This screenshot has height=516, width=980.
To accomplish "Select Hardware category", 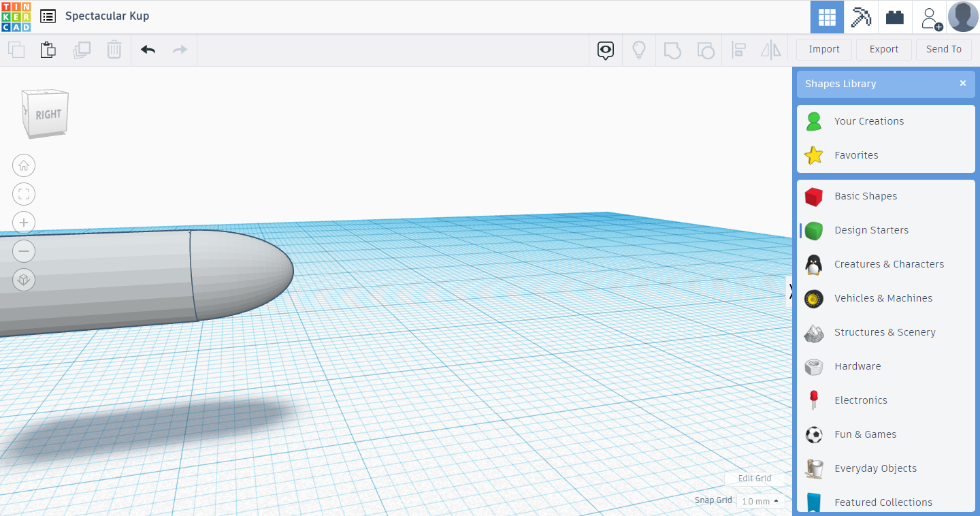I will (886, 366).
